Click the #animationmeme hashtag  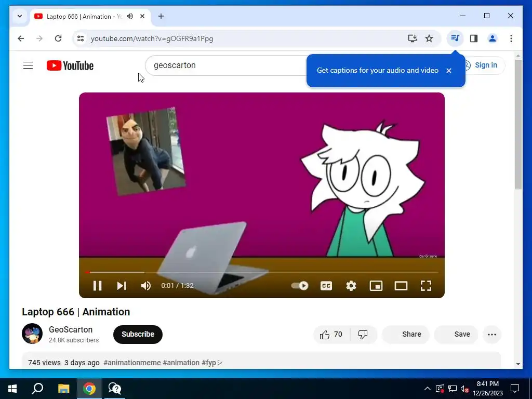click(x=132, y=363)
